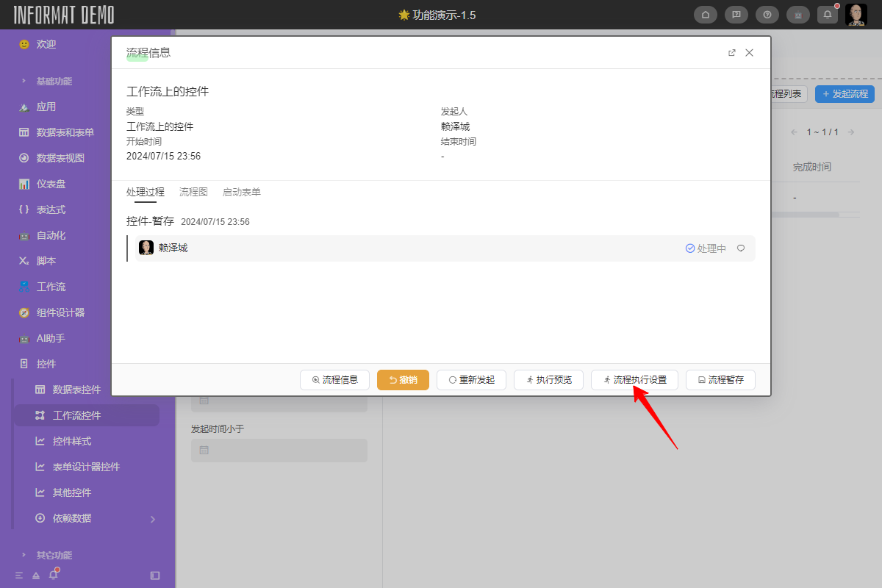Image resolution: width=882 pixels, height=588 pixels.
Task: Click the comment bubble icon beside 处理中
Action: (741, 248)
